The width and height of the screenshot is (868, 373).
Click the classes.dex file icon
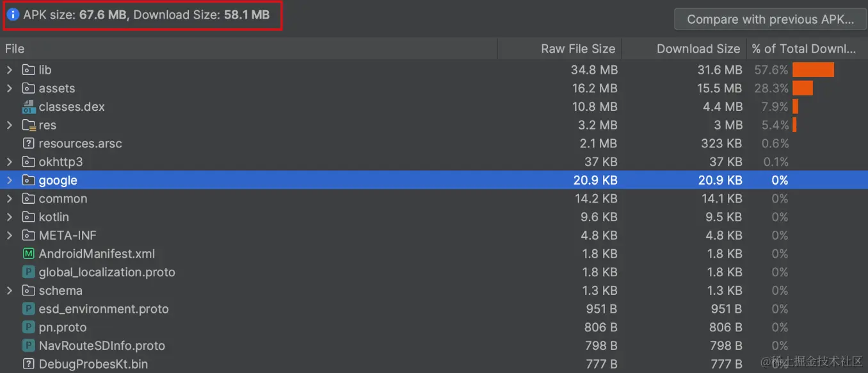coord(28,107)
